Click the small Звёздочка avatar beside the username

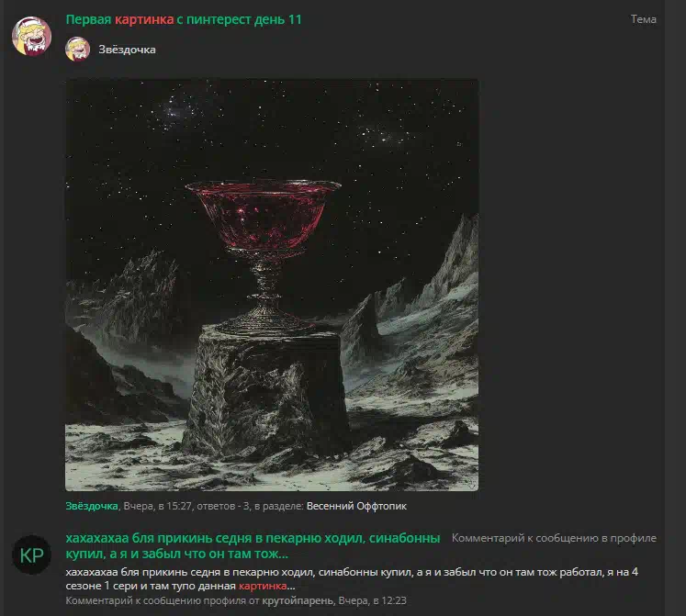(77, 49)
